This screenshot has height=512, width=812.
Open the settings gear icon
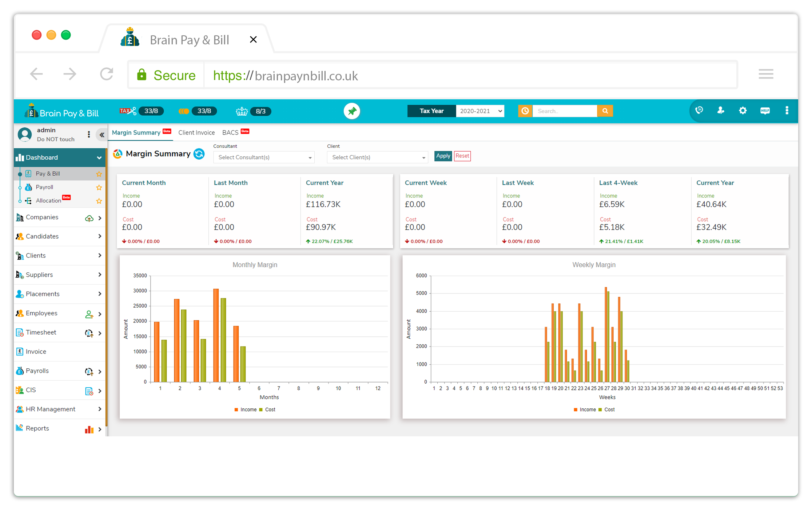click(743, 111)
